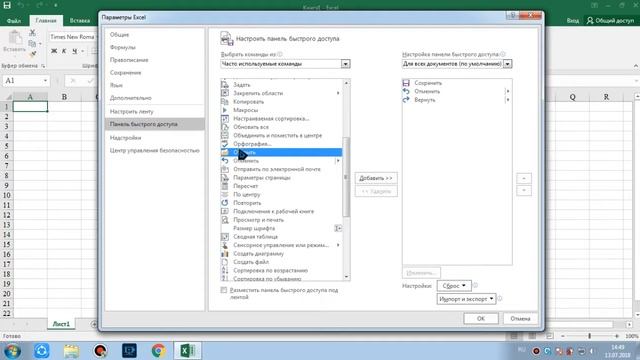Click the Пересчет calculator icon
This screenshot has height=360, width=640.
pos(224,186)
